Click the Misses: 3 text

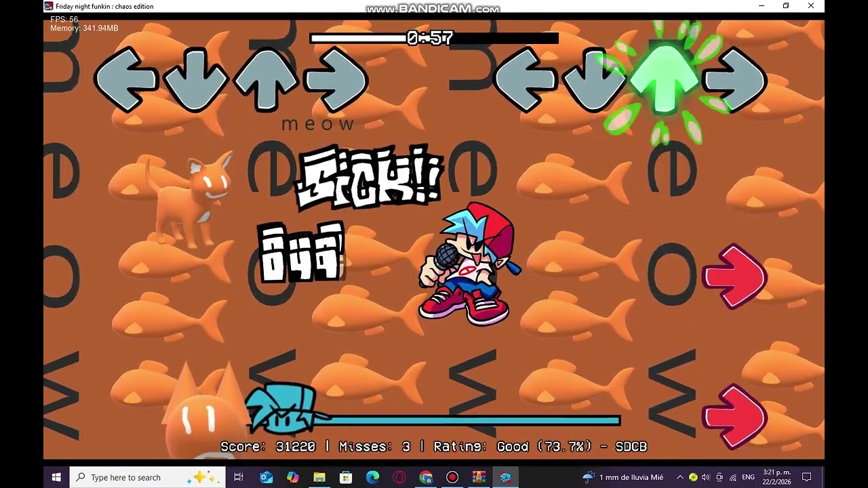click(x=374, y=447)
